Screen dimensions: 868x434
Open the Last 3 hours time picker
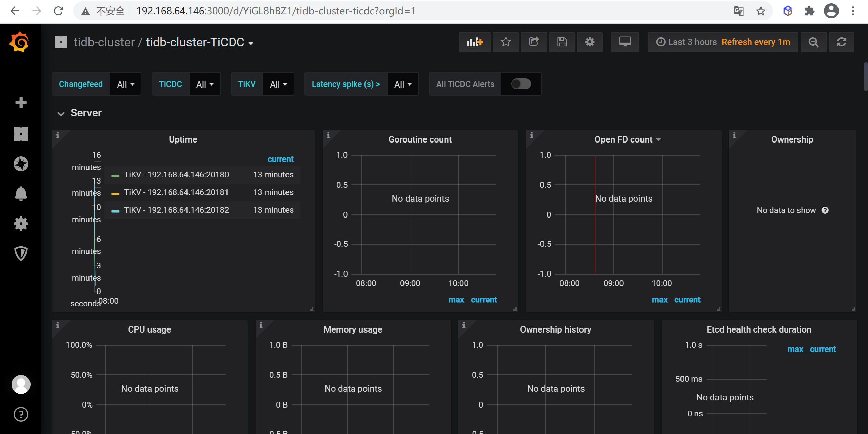coord(723,42)
